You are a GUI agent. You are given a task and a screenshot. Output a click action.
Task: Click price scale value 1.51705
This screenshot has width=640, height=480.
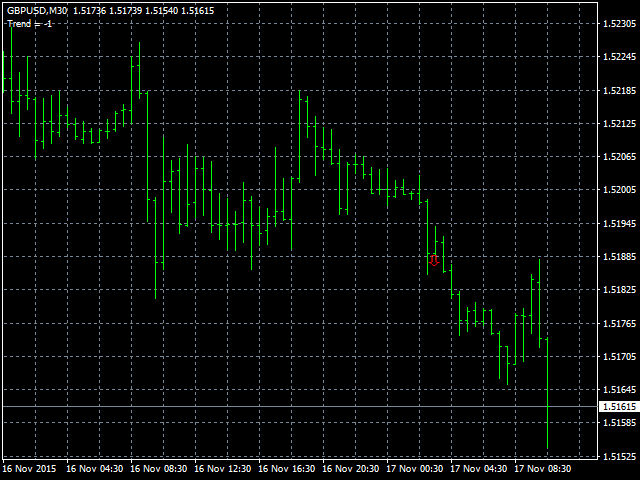coord(619,356)
